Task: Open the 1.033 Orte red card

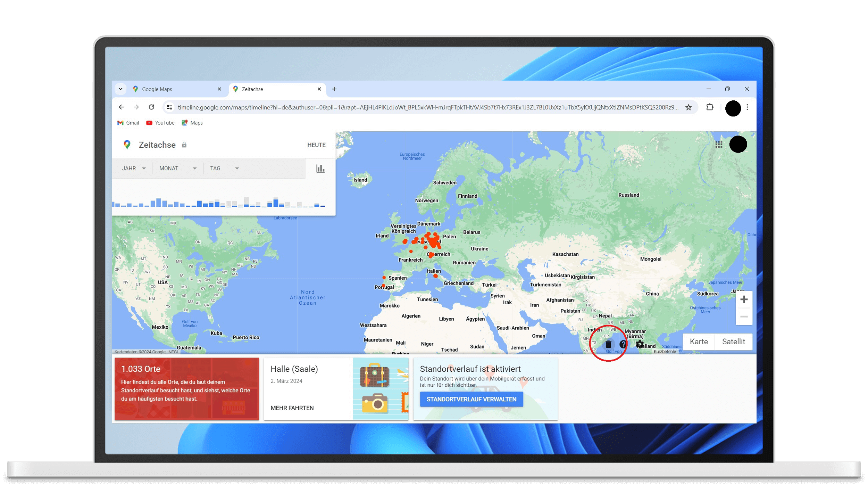Action: (187, 389)
